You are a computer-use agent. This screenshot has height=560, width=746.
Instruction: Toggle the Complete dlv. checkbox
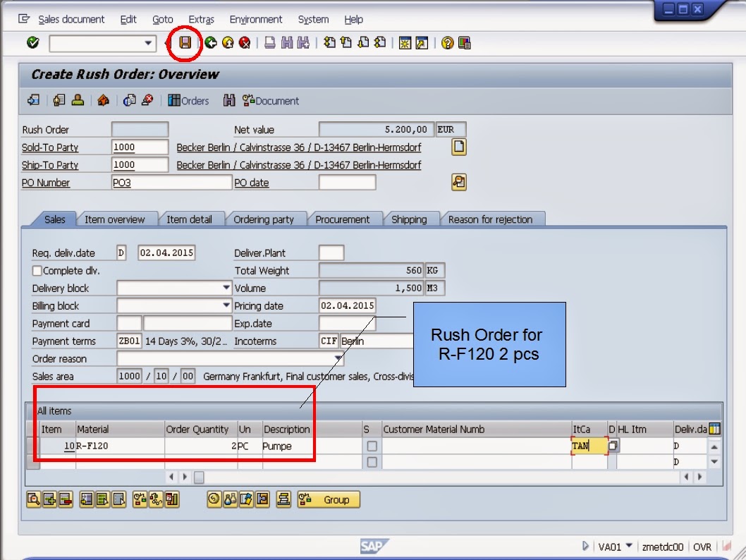point(36,270)
